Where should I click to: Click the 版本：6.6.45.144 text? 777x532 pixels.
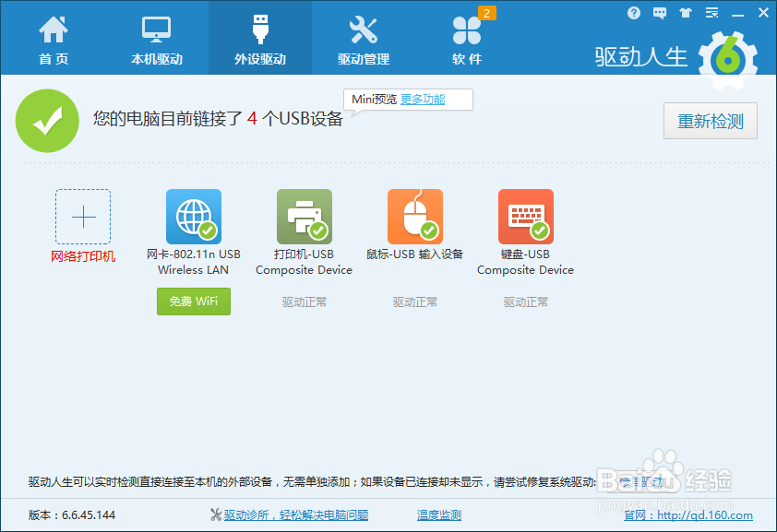72,515
